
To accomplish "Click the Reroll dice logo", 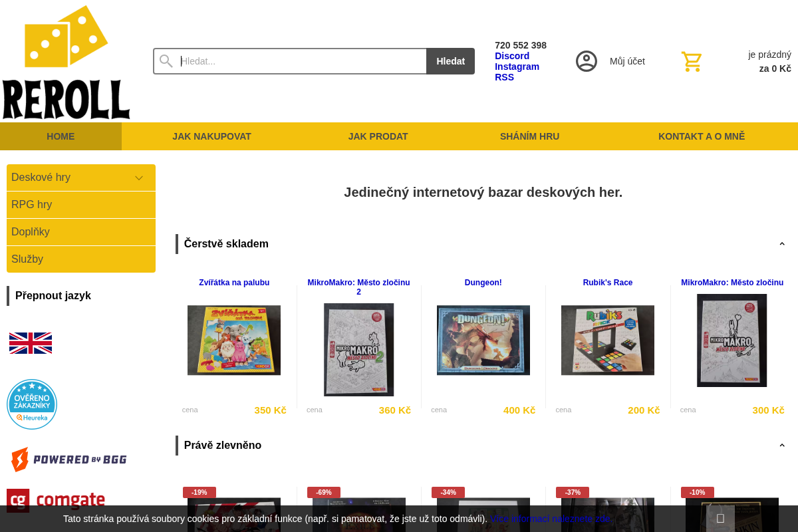I will (66, 62).
